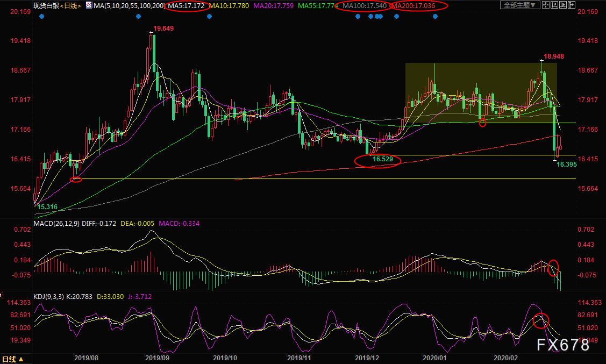Image resolution: width=606 pixels, height=364 pixels.
Task: Click the KDJ(9,3,3) indicator label
Action: (x=49, y=297)
